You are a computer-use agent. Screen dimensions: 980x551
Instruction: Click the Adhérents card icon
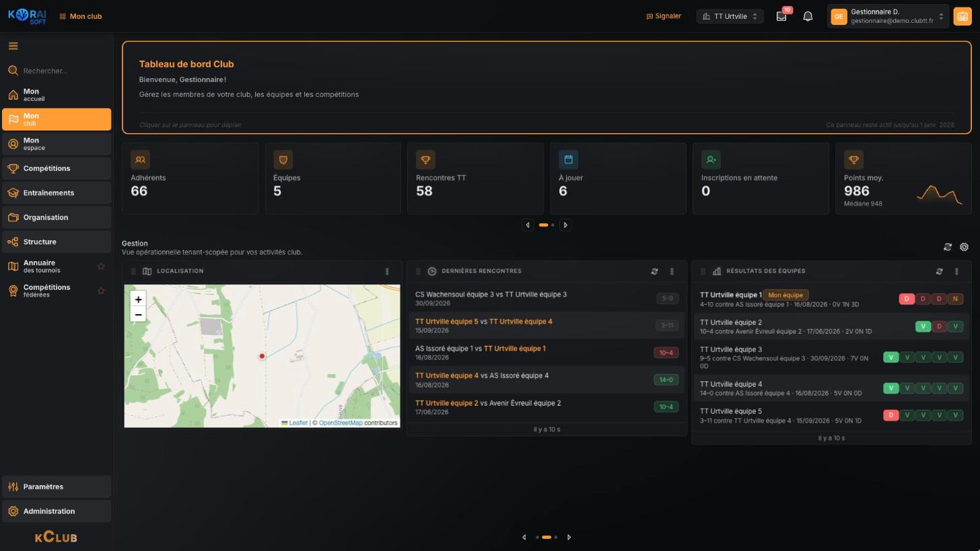[140, 159]
